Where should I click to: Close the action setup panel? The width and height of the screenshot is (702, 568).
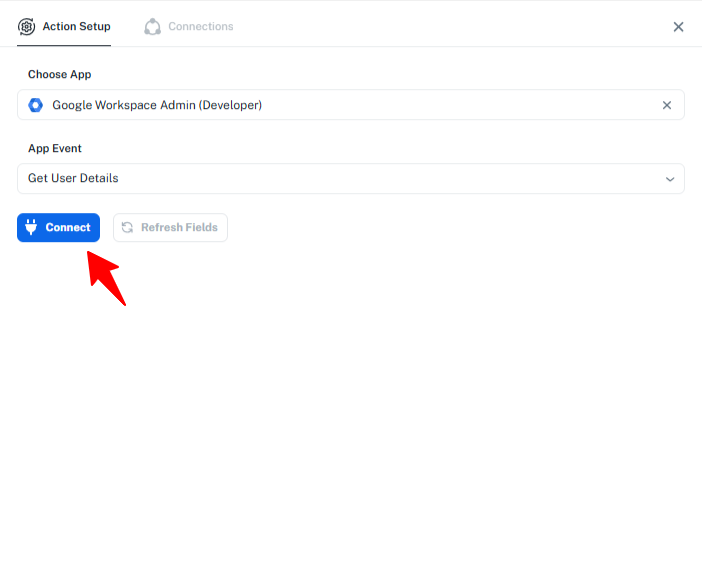click(678, 27)
